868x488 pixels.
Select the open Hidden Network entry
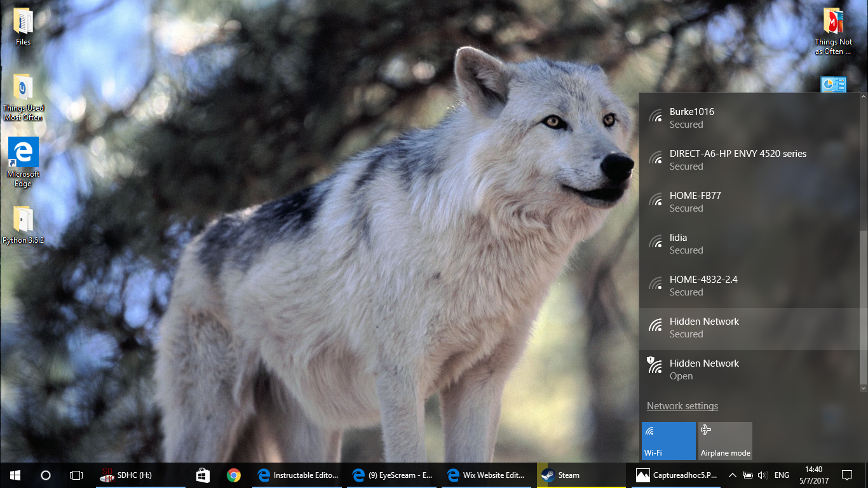[749, 369]
